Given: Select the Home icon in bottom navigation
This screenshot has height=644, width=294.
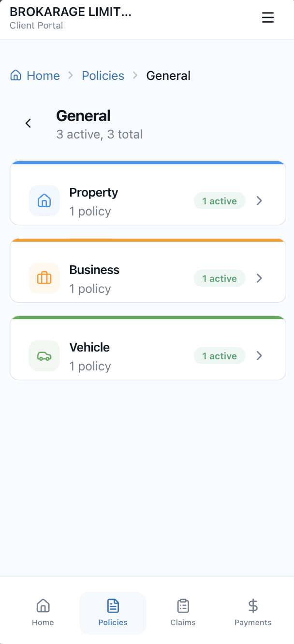Looking at the screenshot, I should [43, 606].
